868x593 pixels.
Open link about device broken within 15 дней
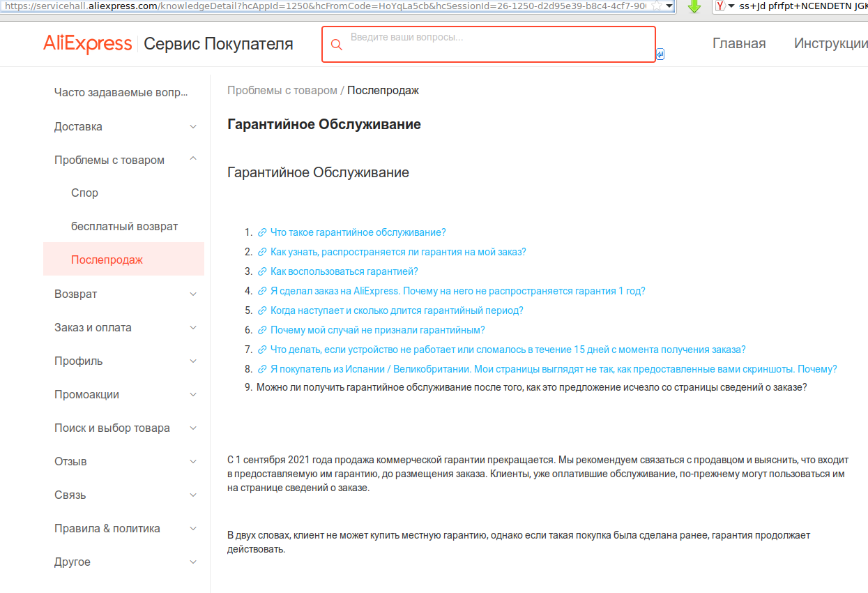(508, 350)
